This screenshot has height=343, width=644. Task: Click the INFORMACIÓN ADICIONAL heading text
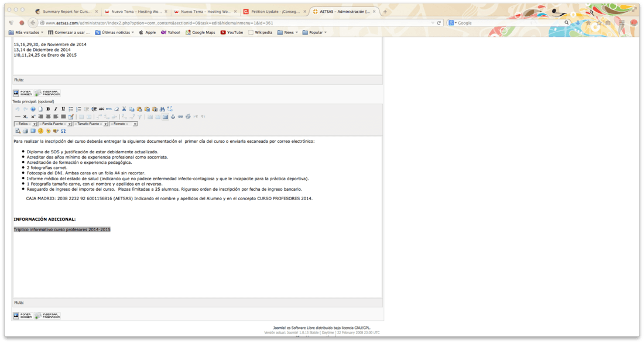(44, 219)
